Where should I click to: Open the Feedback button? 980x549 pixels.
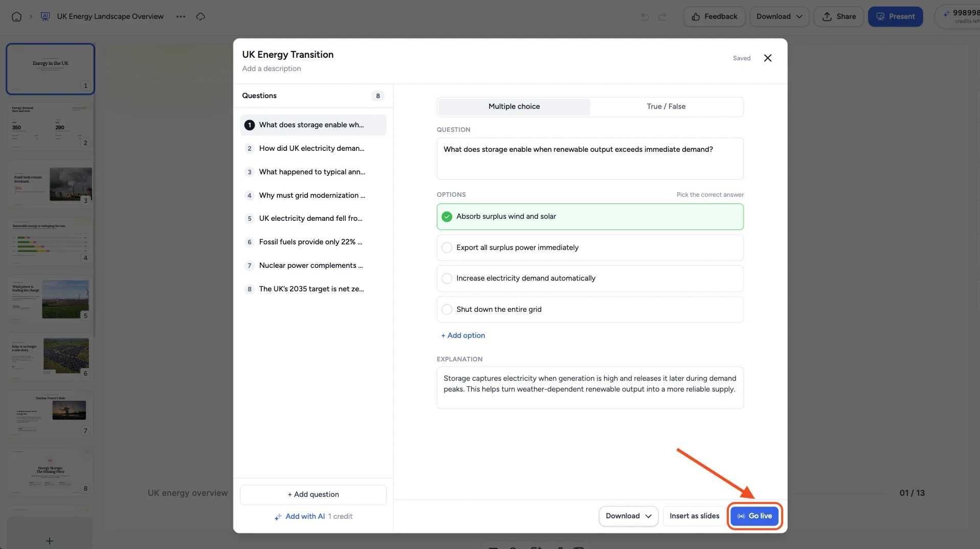pos(714,16)
